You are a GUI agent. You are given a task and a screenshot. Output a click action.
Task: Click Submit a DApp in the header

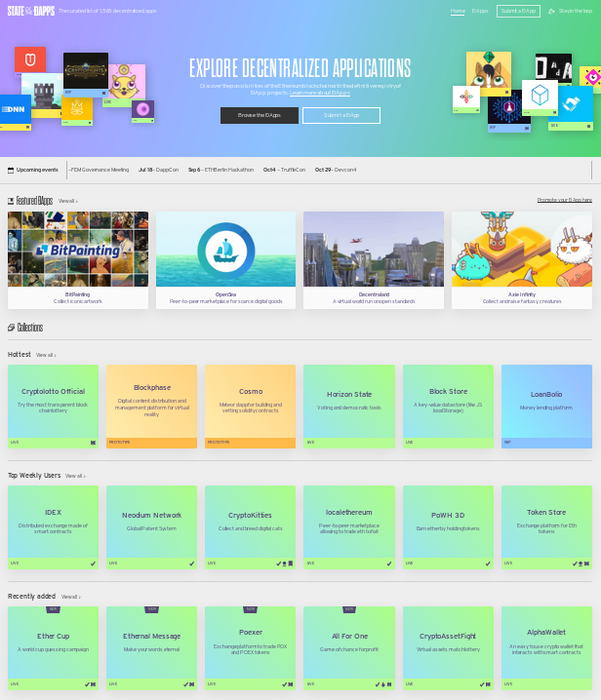(x=518, y=11)
